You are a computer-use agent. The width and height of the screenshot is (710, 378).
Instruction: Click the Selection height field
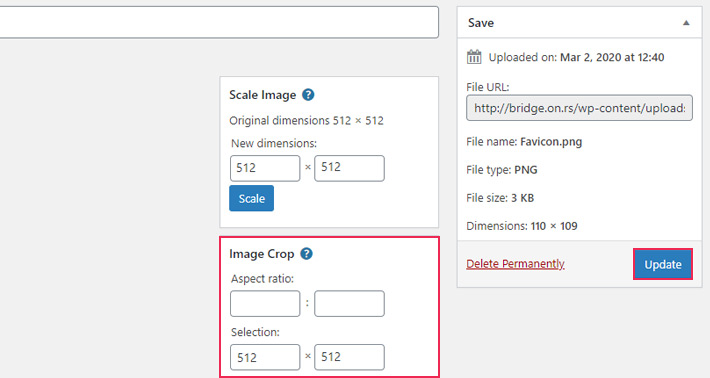350,357
